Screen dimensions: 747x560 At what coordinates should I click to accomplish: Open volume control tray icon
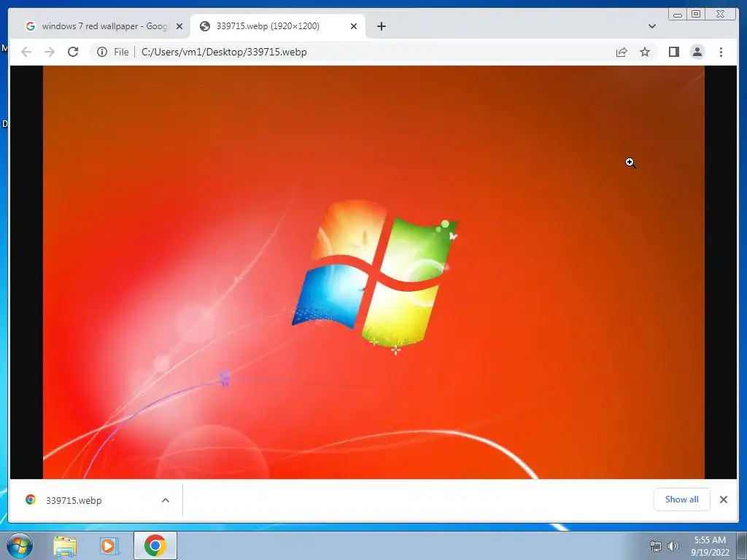[673, 546]
